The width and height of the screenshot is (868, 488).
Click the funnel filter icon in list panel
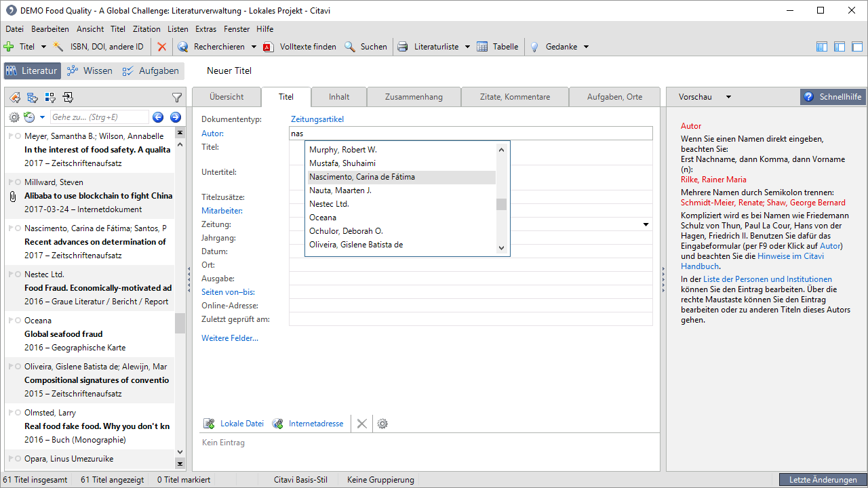coord(177,97)
